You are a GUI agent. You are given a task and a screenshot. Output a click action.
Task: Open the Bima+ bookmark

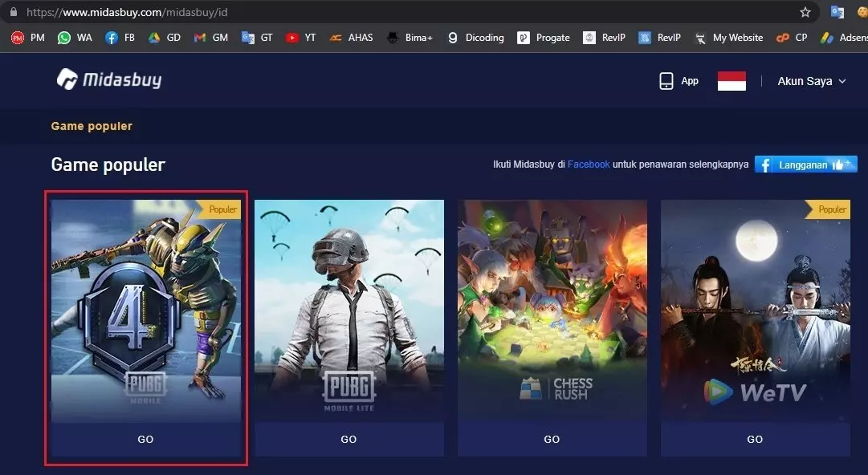tap(410, 38)
